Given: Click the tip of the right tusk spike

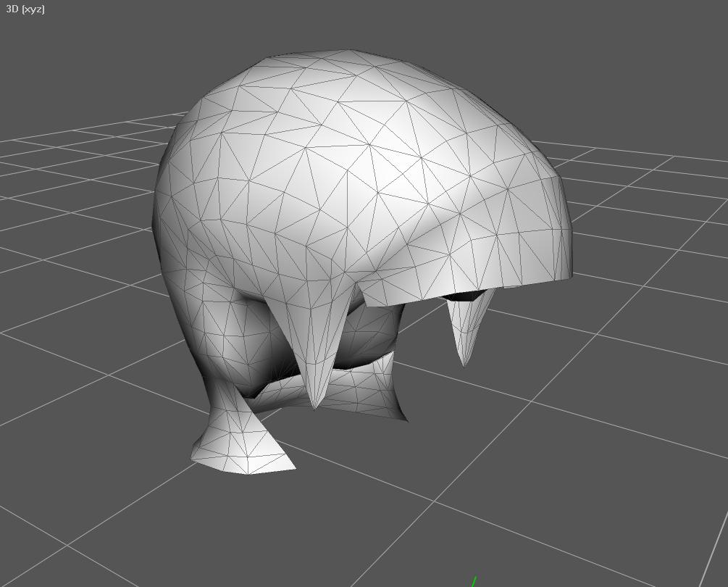Looking at the screenshot, I should (x=464, y=362).
